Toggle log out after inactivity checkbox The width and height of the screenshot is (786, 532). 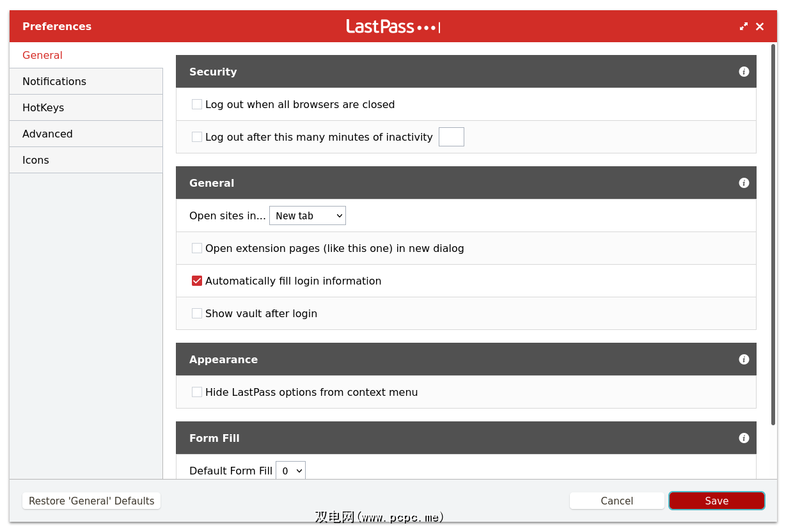click(197, 137)
